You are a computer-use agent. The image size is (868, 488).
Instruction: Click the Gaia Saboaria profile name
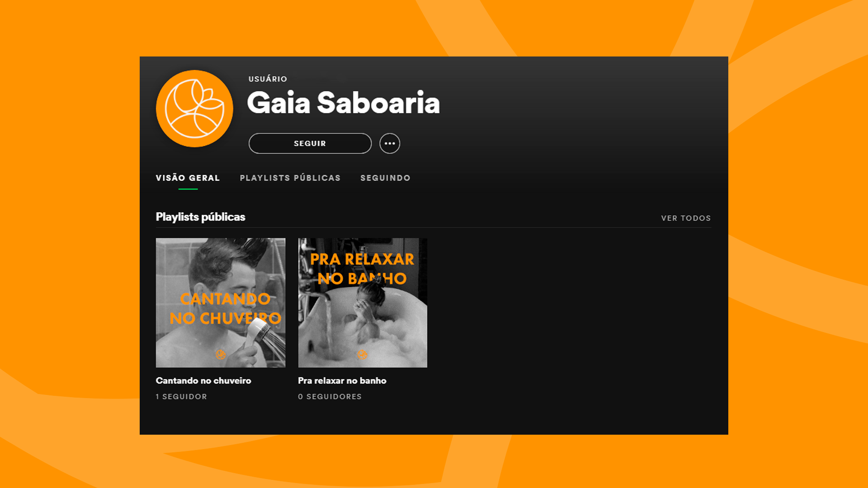[x=343, y=103]
